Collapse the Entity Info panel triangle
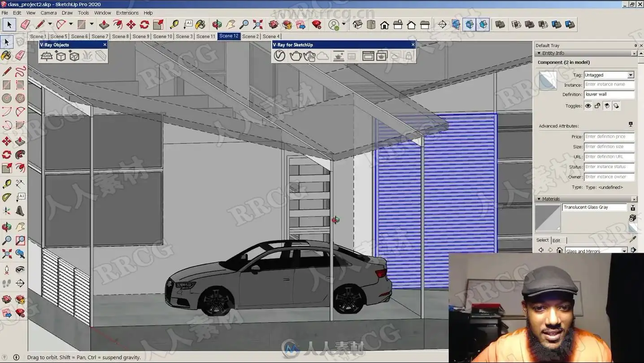 click(539, 53)
